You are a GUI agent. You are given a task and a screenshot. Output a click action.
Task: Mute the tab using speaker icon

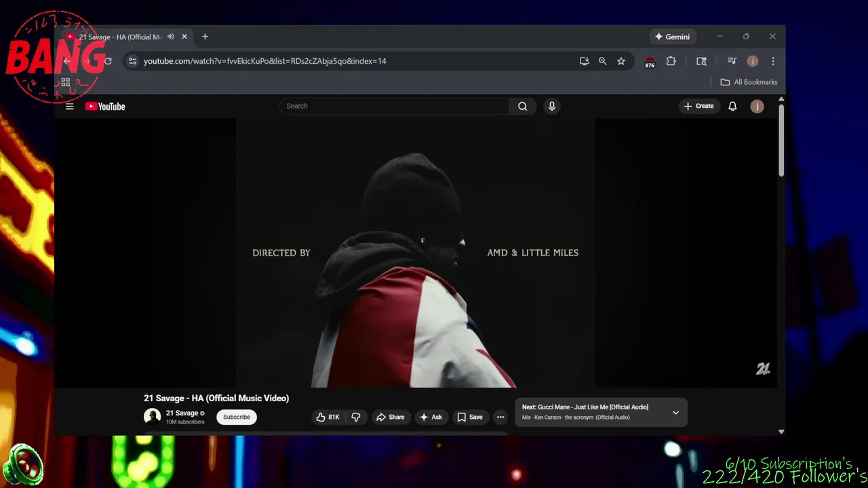171,37
